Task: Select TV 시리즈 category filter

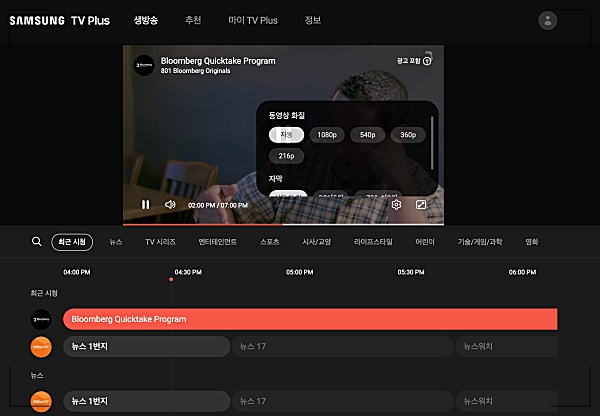Action: pyautogui.click(x=160, y=242)
